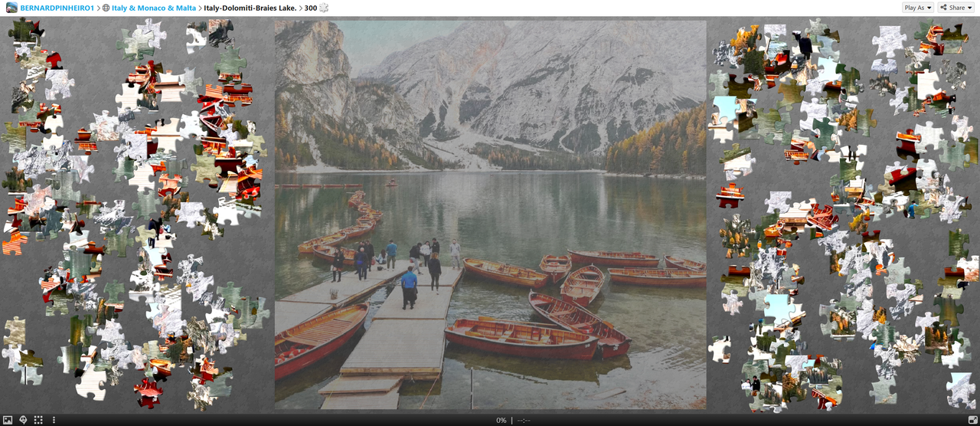Open the three-dot more options menu
The image size is (980, 426).
(x=54, y=420)
